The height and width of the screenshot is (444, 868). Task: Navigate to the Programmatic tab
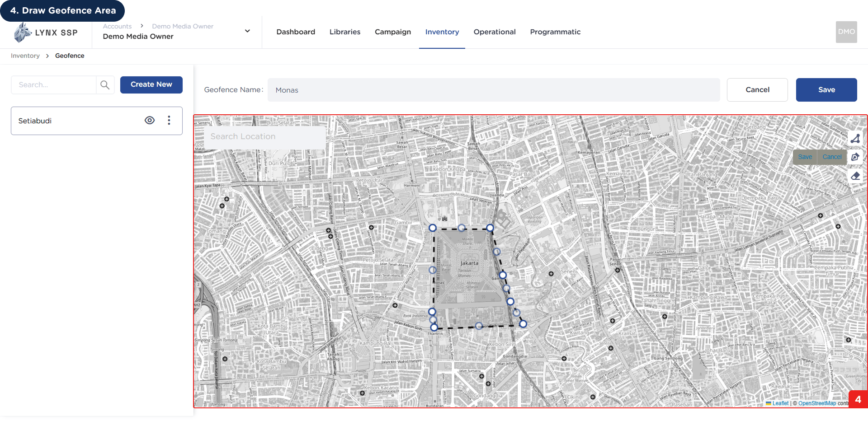coord(555,32)
